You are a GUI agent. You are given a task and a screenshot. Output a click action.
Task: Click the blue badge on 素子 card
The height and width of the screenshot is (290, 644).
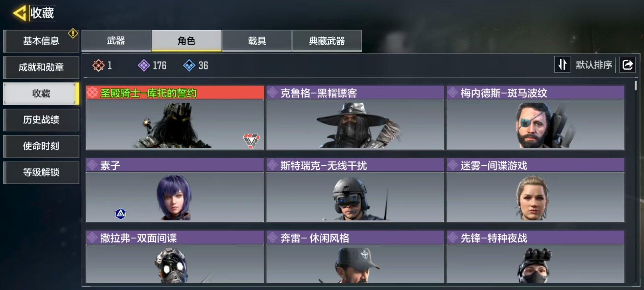121,213
